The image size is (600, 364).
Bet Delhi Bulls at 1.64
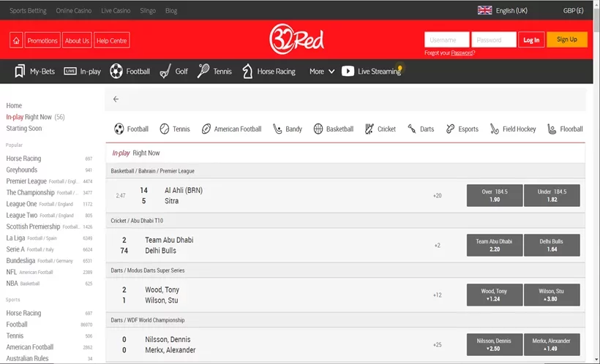click(x=552, y=245)
